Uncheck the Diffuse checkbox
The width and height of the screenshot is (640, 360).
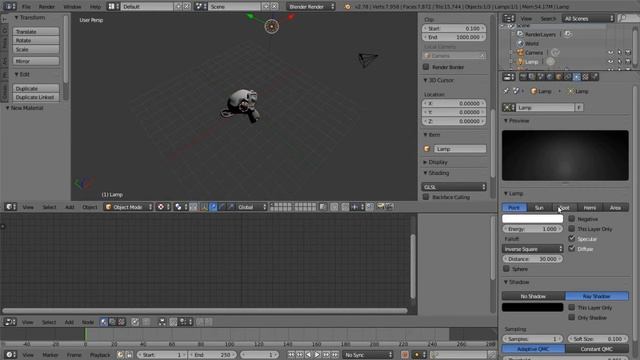click(571, 248)
